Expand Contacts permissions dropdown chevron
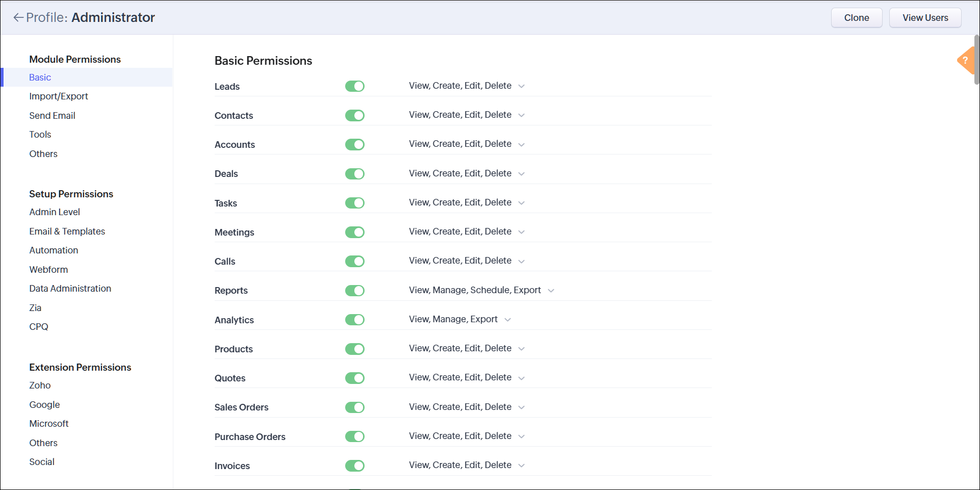The image size is (980, 490). click(522, 115)
